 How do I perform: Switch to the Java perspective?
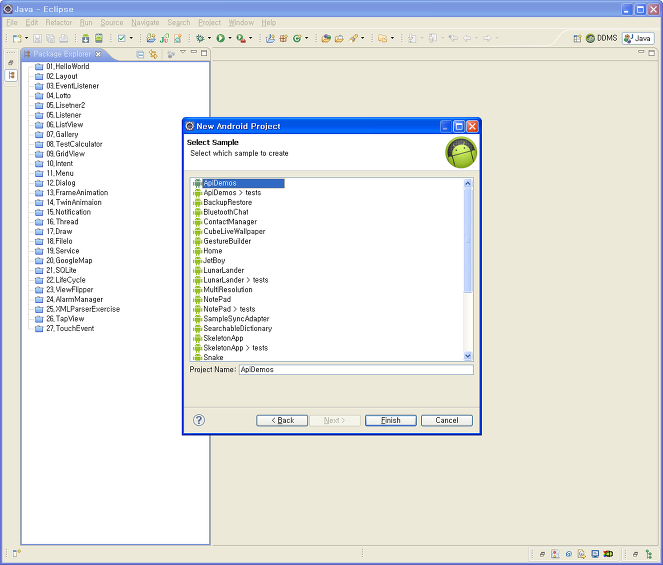pos(638,38)
